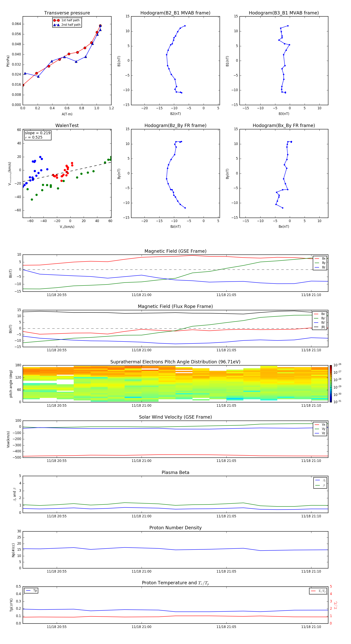This screenshot has width=351, height=644.
Task: Click 'Hodogram(Bx_By FR frame)' title
Action: [x=284, y=125]
